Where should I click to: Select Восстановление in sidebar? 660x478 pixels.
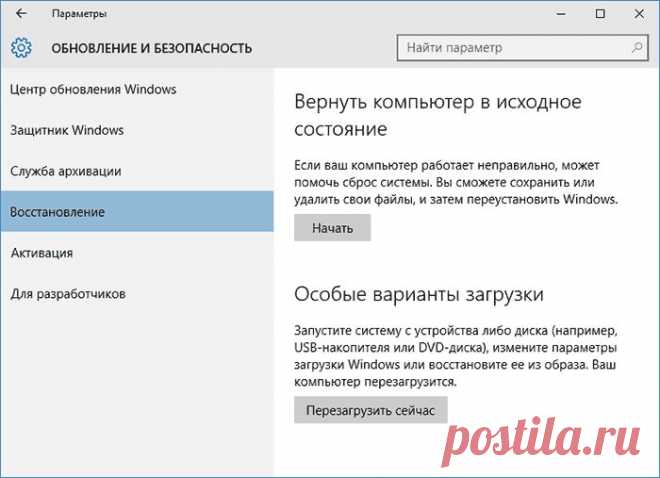pyautogui.click(x=137, y=211)
